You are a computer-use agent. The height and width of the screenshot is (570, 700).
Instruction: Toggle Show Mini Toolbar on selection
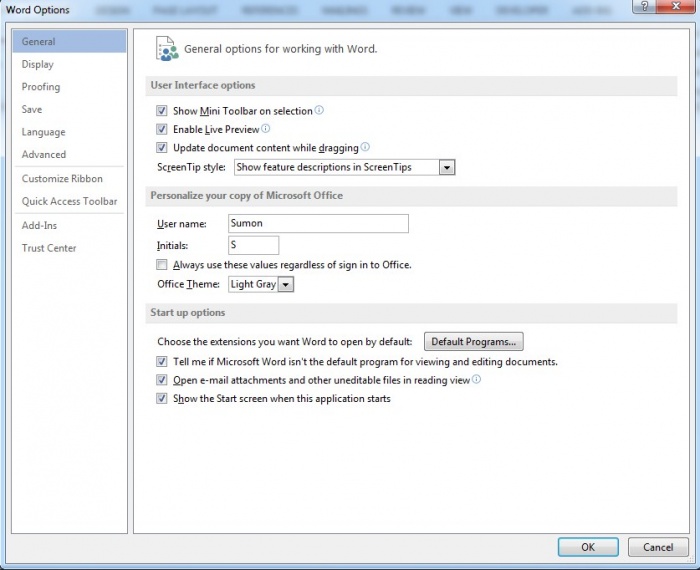click(162, 111)
